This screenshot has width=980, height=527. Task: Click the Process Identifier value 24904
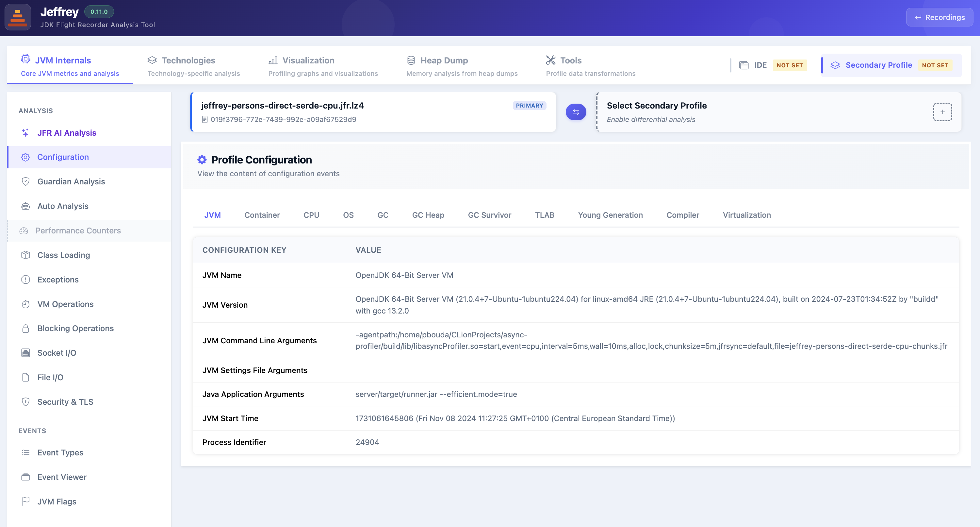point(367,442)
